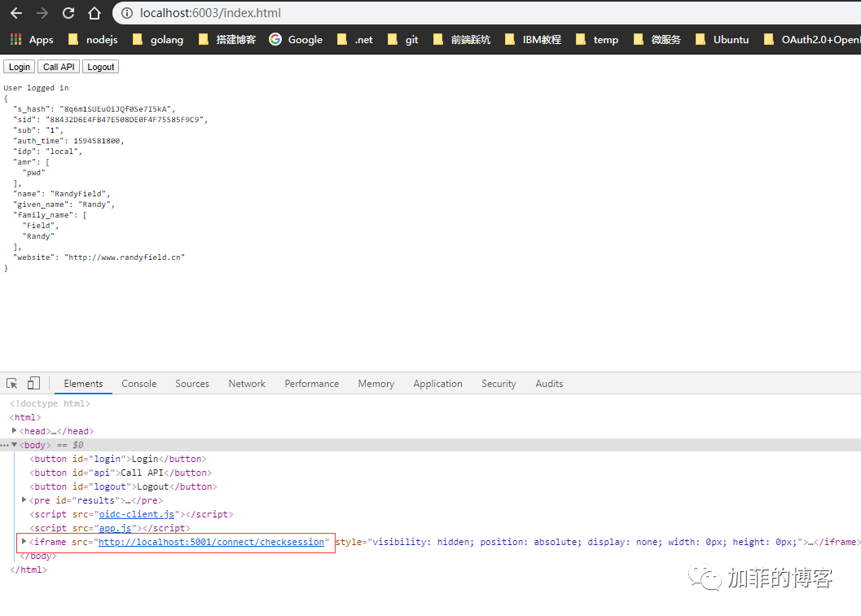Open the .net bookmark folder
The width and height of the screenshot is (861, 616).
(354, 40)
